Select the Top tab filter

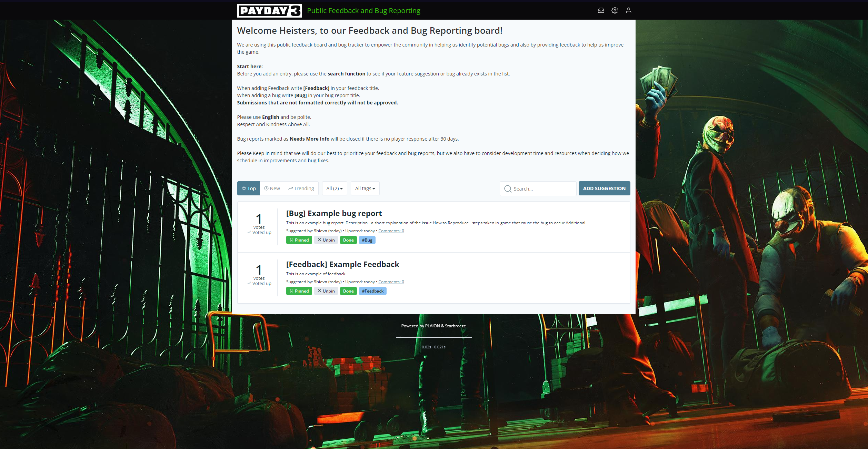(249, 188)
